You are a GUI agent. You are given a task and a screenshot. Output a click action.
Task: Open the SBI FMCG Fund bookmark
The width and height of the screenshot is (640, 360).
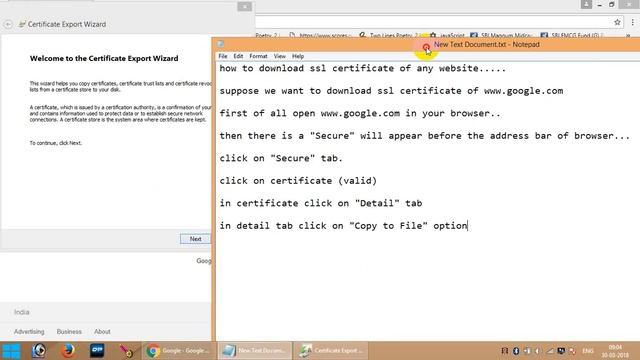571,36
